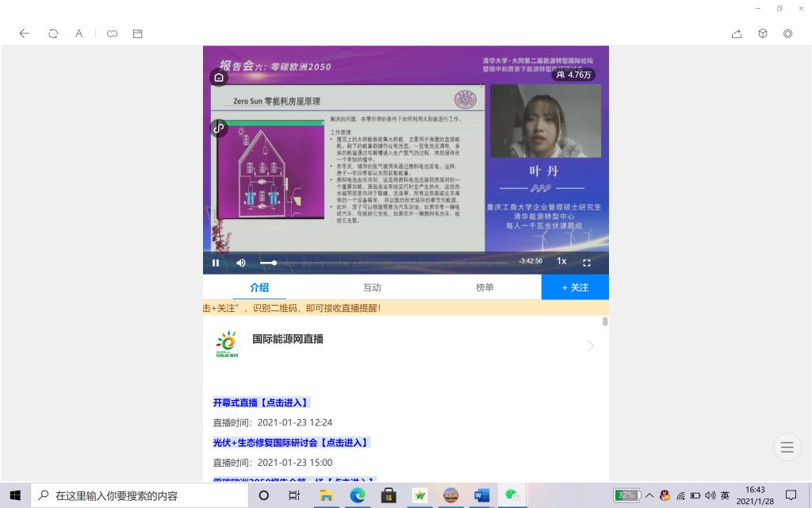Pause the live video playback
The width and height of the screenshot is (812, 508).
click(x=216, y=263)
